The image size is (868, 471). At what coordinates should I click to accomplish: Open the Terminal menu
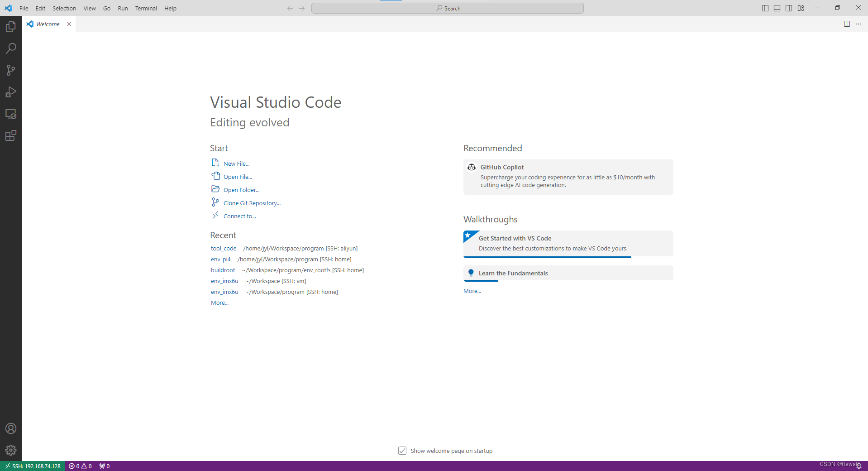146,8
